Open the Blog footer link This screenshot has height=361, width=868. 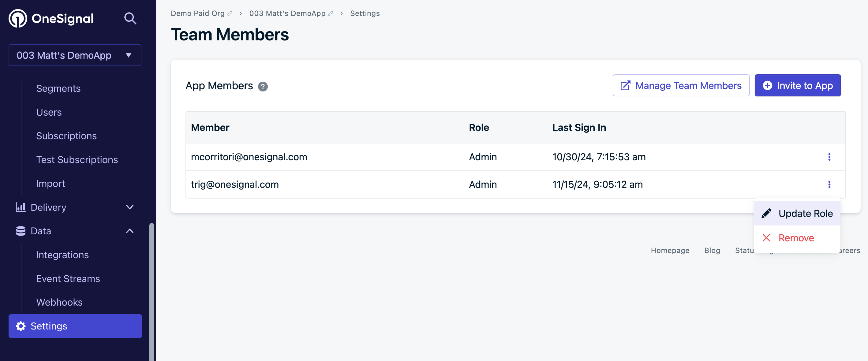(712, 251)
